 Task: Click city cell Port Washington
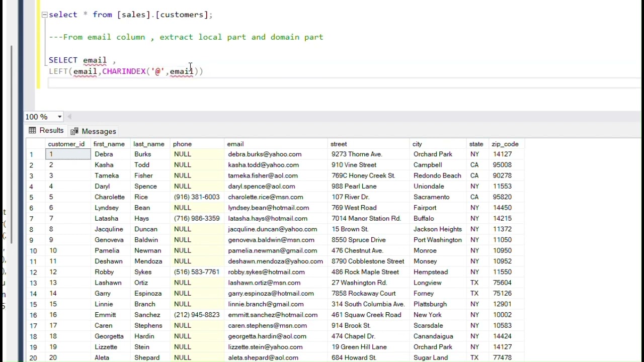439,240
